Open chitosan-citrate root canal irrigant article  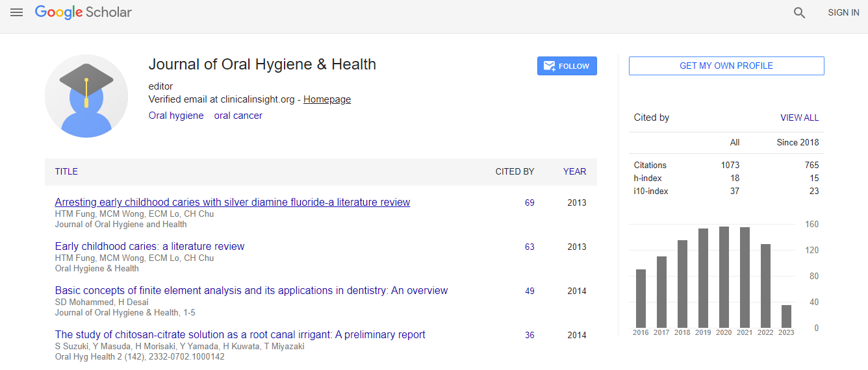[240, 335]
